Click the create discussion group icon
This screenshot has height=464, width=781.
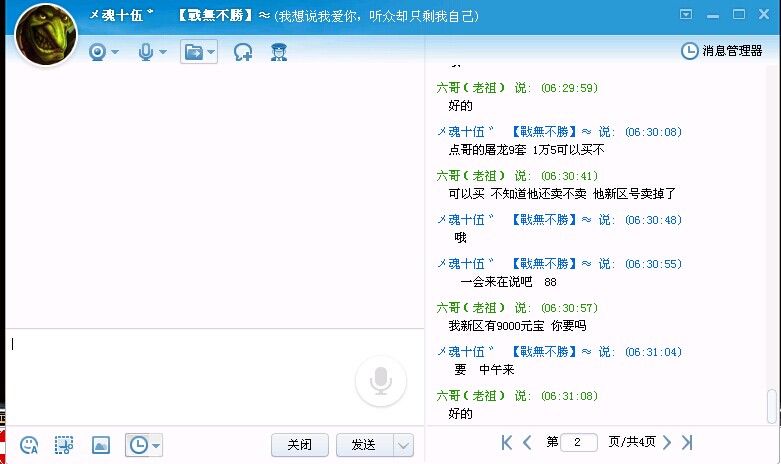point(243,52)
